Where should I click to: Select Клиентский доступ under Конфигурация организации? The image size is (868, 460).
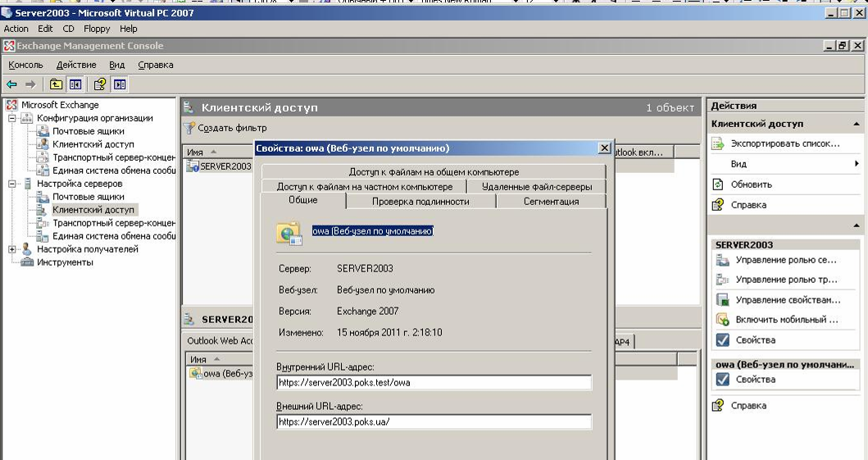point(93,144)
